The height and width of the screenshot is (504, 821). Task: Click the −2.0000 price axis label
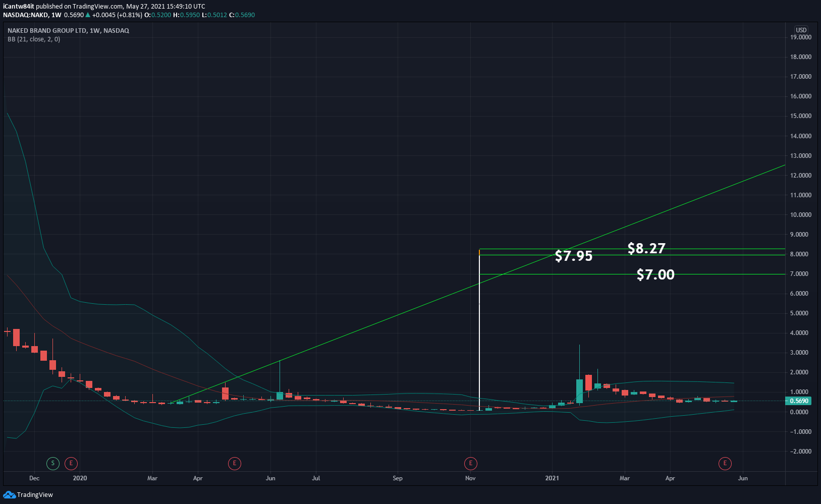coord(801,452)
